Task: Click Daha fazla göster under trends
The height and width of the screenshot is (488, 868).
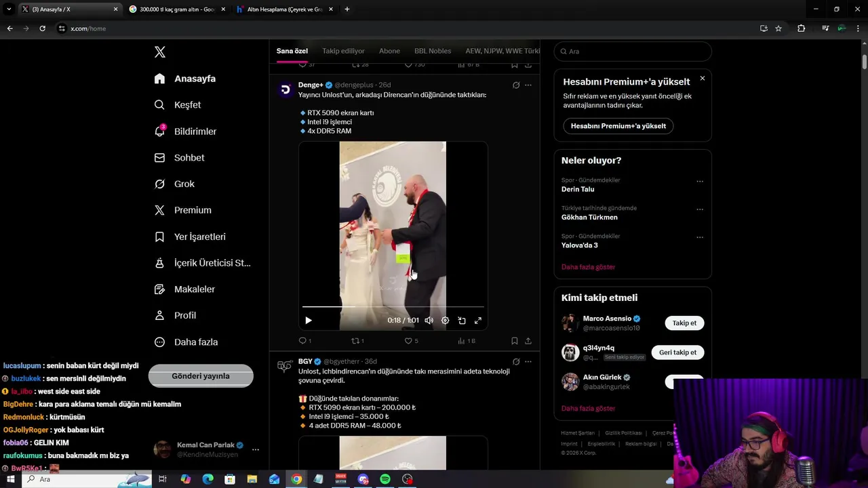Action: pyautogui.click(x=588, y=267)
